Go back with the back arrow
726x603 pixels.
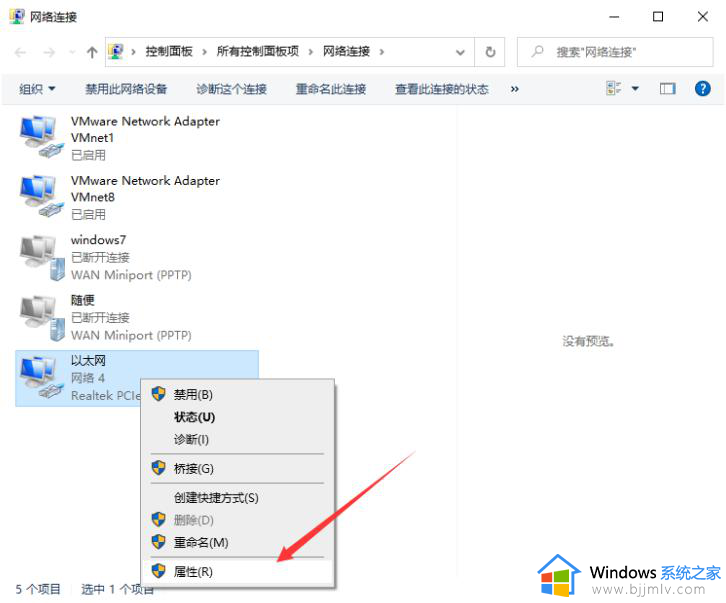pyautogui.click(x=20, y=52)
